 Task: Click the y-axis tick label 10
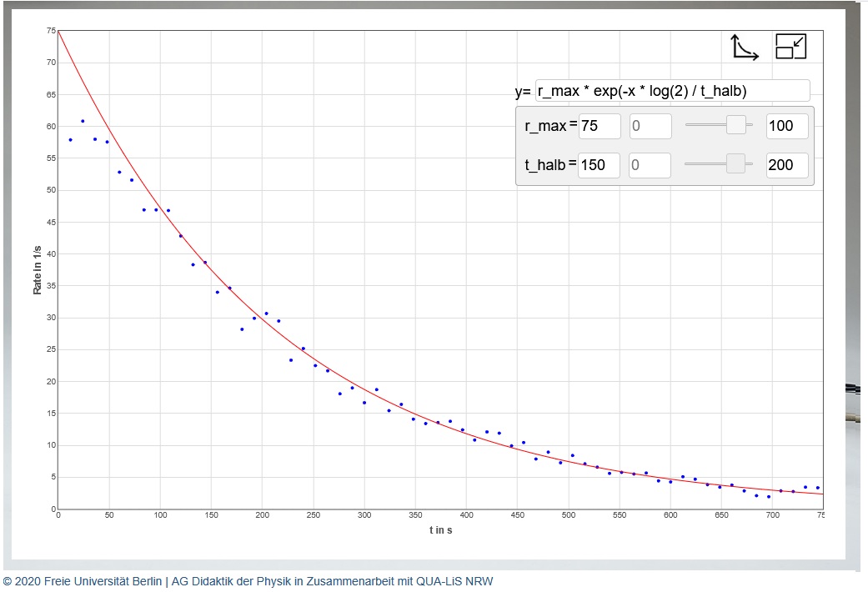[51, 445]
